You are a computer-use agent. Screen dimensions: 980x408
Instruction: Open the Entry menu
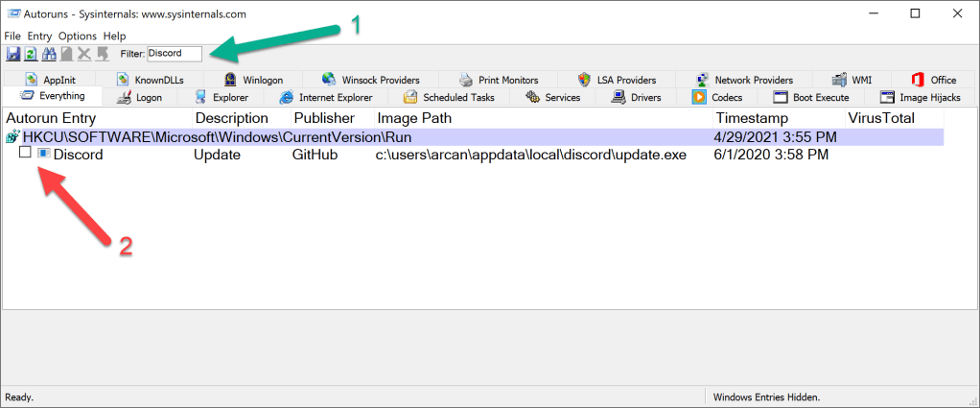39,36
